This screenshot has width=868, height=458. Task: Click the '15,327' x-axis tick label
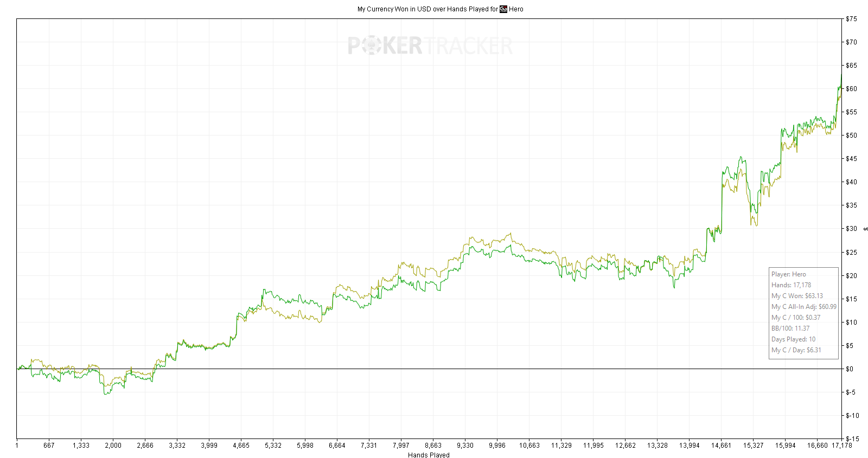[754, 446]
